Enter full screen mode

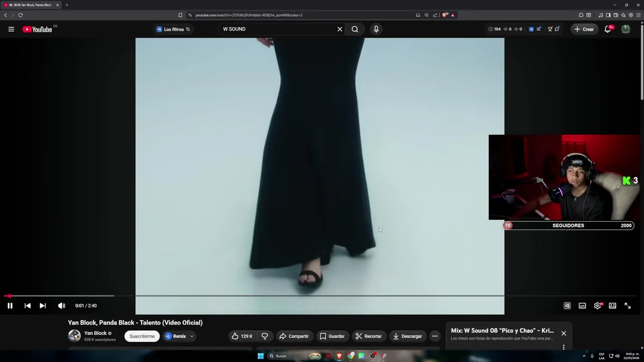pos(627,306)
